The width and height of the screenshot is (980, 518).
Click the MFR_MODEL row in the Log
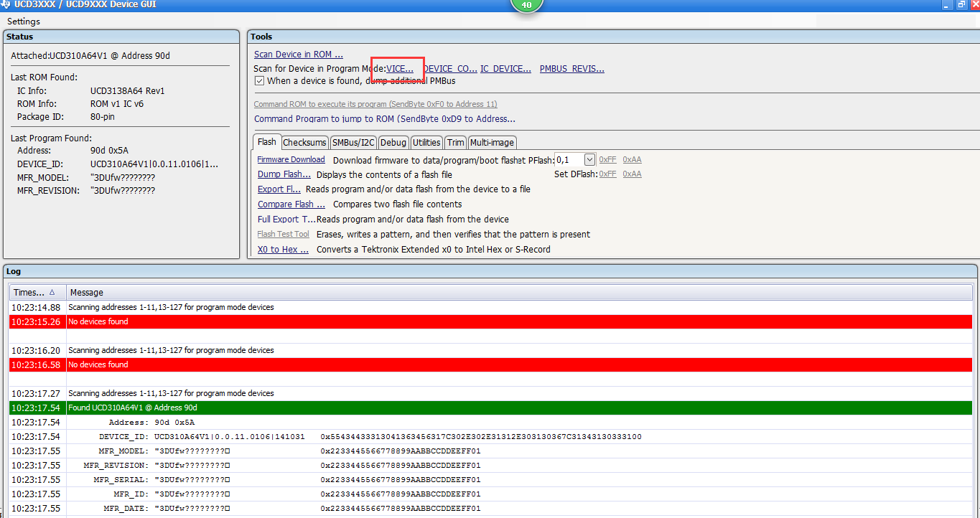(491, 451)
